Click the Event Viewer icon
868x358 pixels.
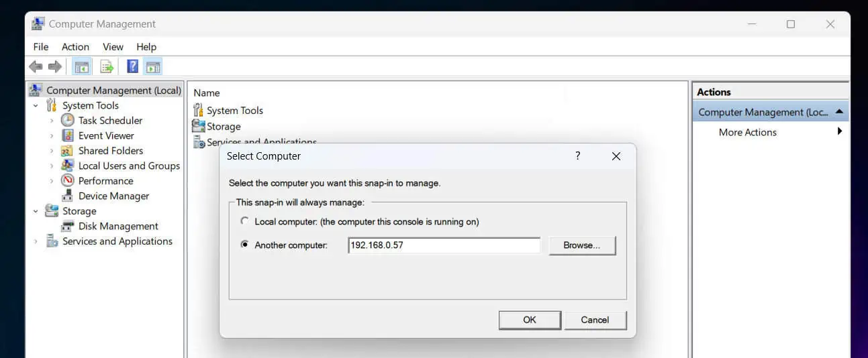coord(68,135)
